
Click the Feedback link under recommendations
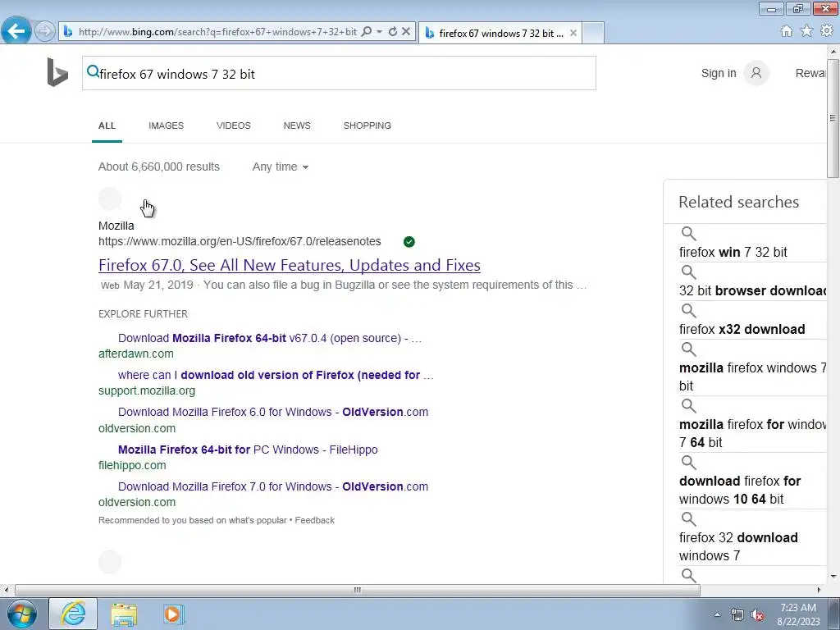(314, 520)
